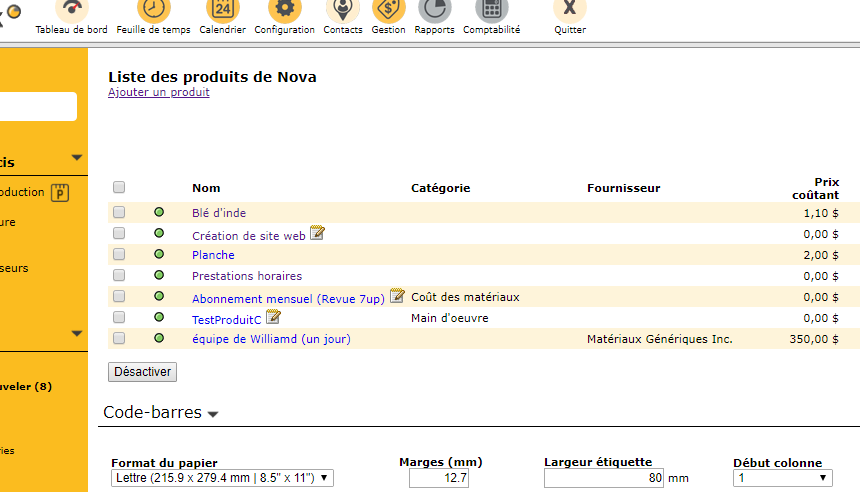Image resolution: width=860 pixels, height=492 pixels.
Task: Click edit note icon beside TestProduitC
Action: tap(273, 318)
